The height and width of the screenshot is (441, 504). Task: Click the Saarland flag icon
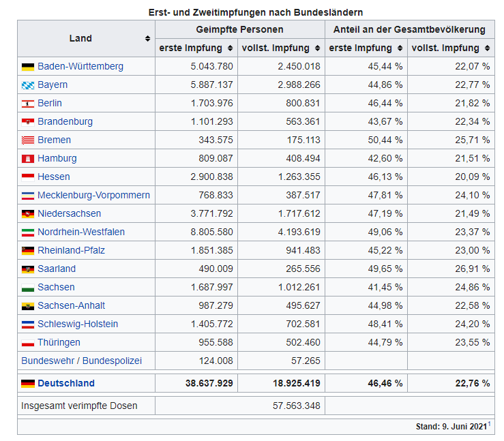click(28, 269)
